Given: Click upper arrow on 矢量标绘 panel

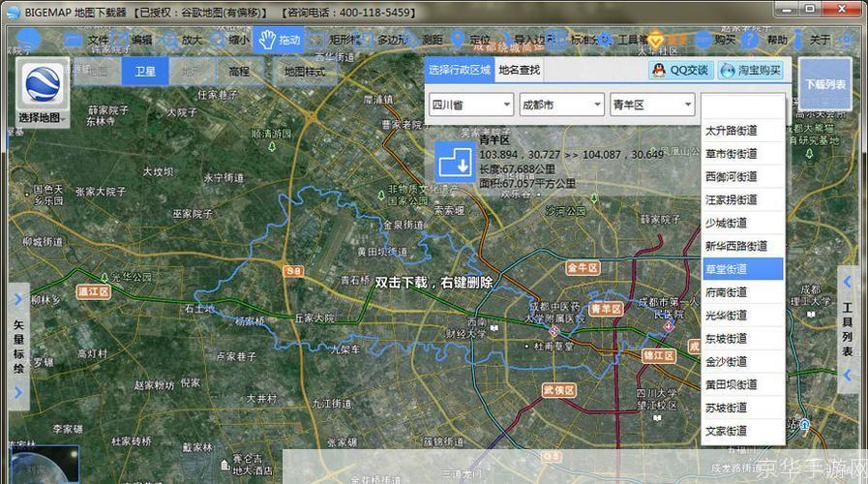Looking at the screenshot, I should (x=18, y=299).
